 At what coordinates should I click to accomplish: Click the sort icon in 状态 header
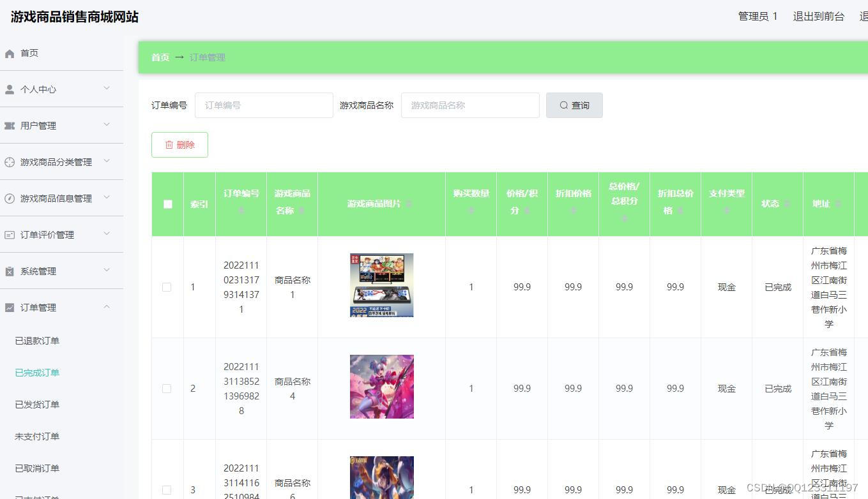[787, 204]
